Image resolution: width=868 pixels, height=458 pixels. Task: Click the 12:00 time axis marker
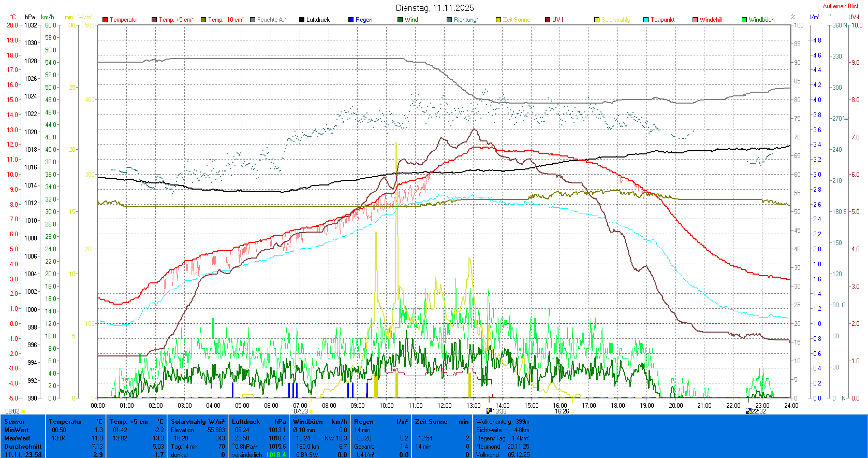coord(444,405)
